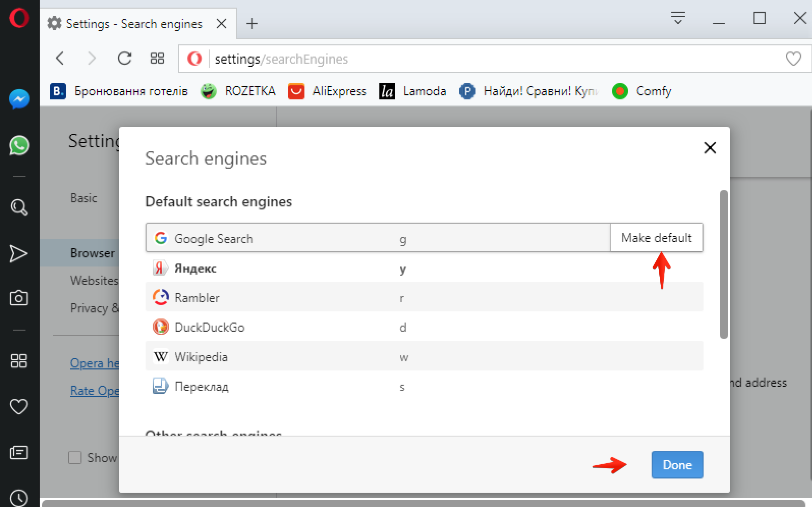This screenshot has width=812, height=507.
Task: Open the Rate Opera link
Action: 95,391
